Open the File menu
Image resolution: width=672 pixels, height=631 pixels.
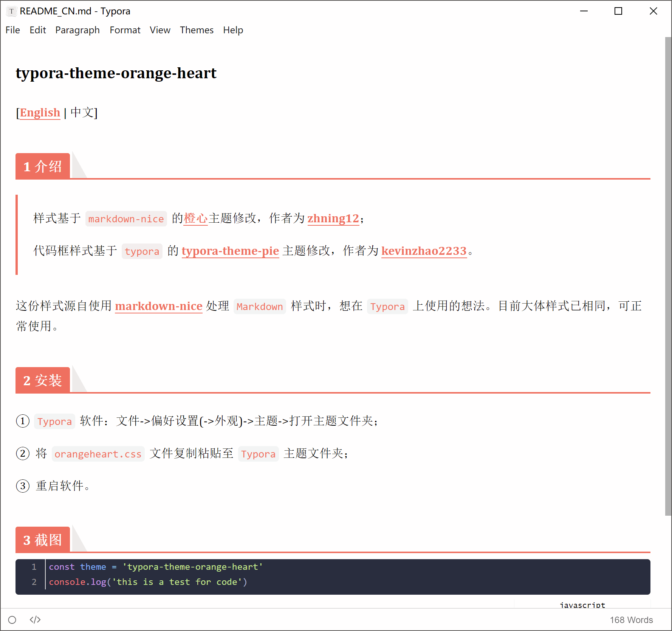click(x=13, y=30)
